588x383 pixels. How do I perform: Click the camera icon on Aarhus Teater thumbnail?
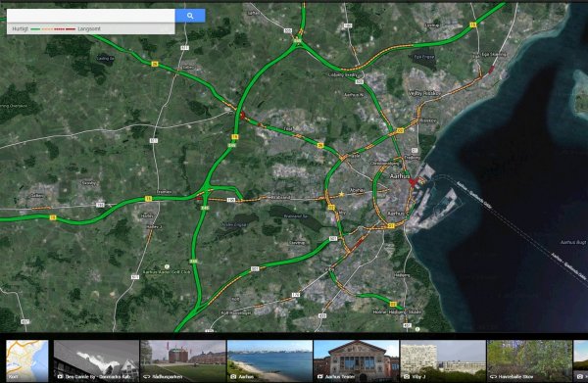tap(319, 376)
